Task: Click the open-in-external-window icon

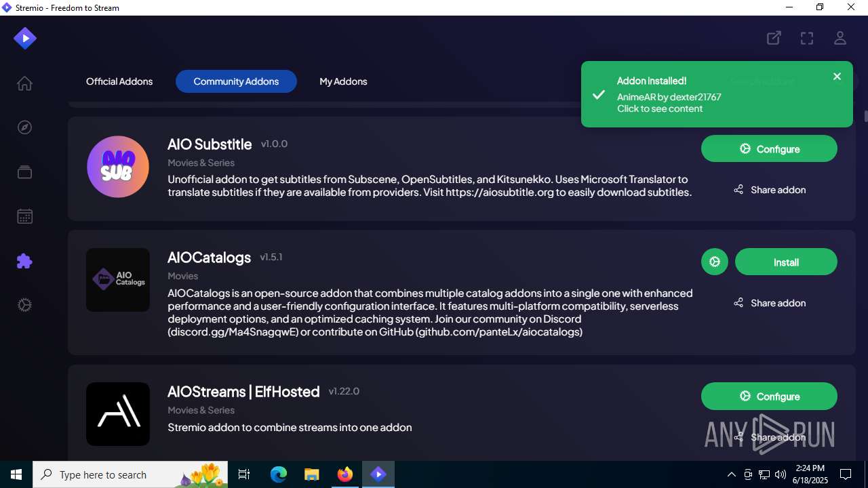Action: (x=774, y=38)
